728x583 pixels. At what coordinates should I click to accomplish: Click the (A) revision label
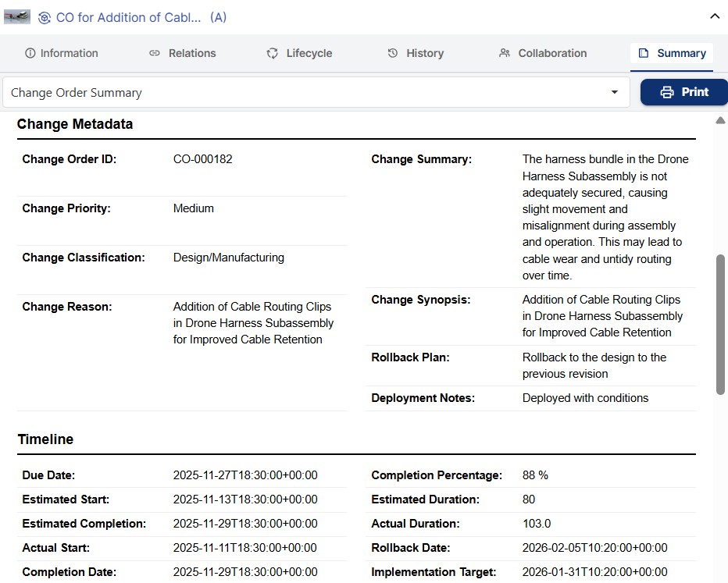pyautogui.click(x=218, y=17)
